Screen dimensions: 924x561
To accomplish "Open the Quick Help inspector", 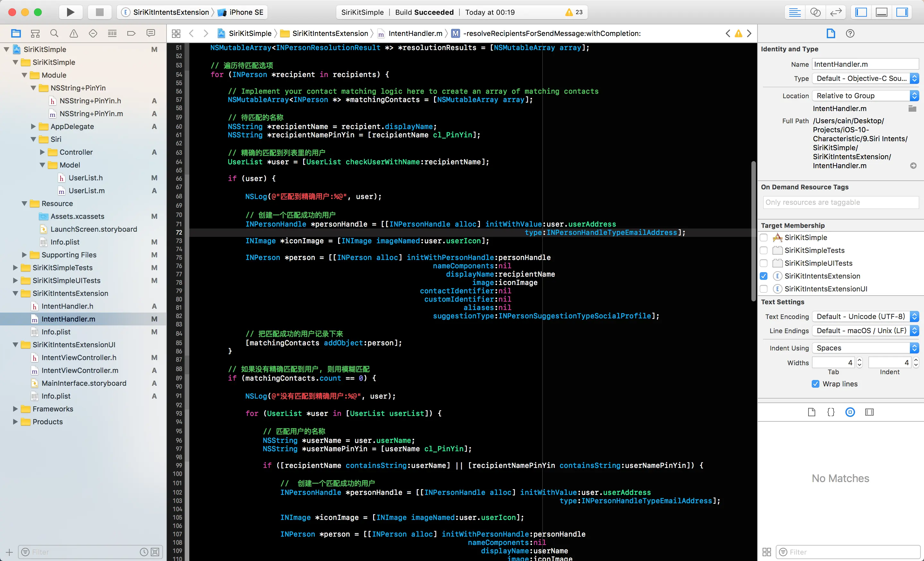I will coord(850,33).
